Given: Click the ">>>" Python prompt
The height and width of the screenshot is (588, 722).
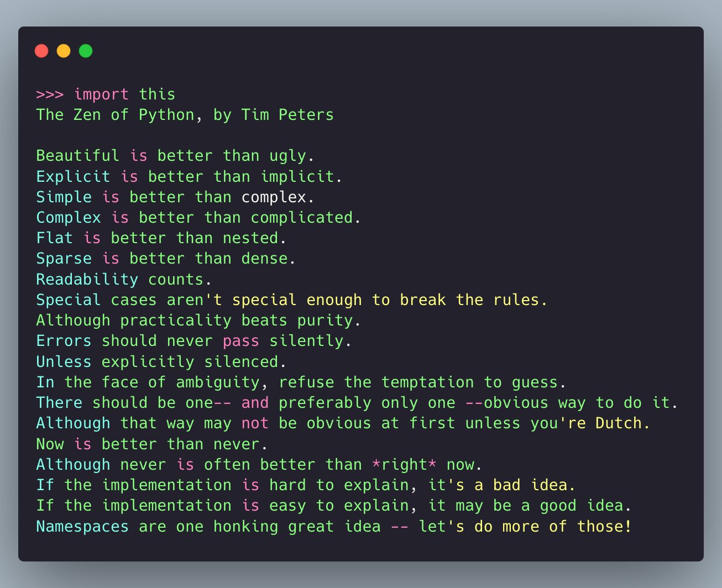Looking at the screenshot, I should [x=50, y=94].
